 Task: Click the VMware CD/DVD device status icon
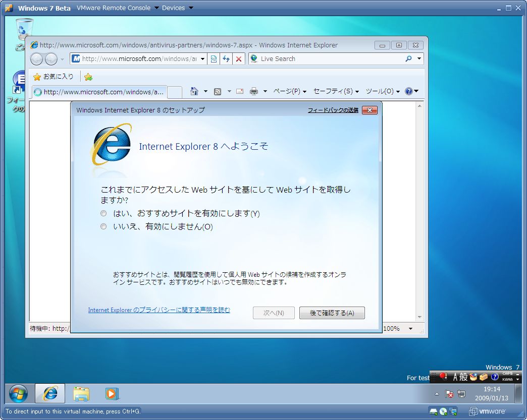pyautogui.click(x=443, y=411)
